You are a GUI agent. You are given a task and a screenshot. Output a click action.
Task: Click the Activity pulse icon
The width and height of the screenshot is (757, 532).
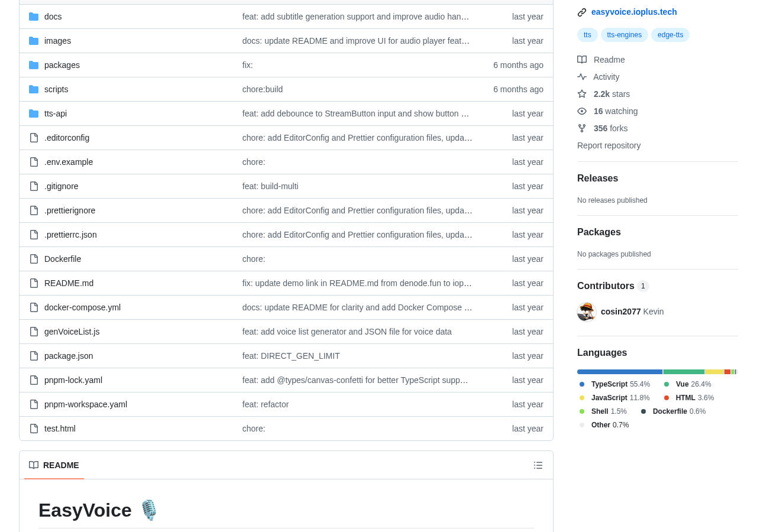(x=582, y=77)
